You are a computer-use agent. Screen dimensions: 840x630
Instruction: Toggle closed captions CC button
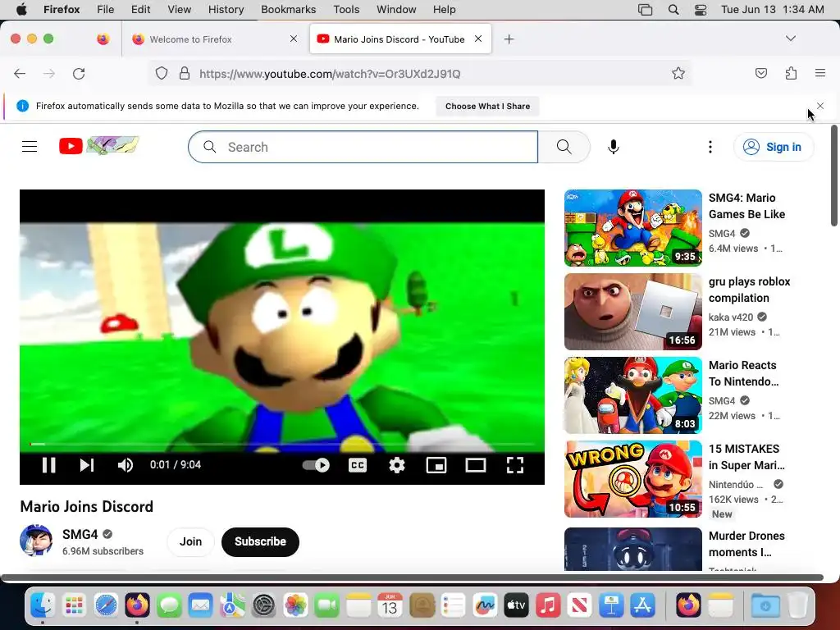point(358,465)
